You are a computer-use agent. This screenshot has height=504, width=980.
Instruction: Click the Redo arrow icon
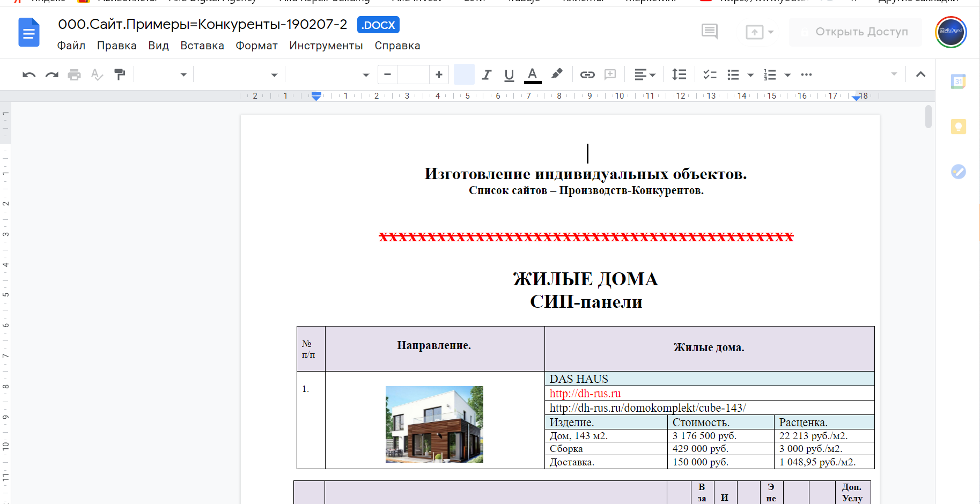[x=52, y=75]
